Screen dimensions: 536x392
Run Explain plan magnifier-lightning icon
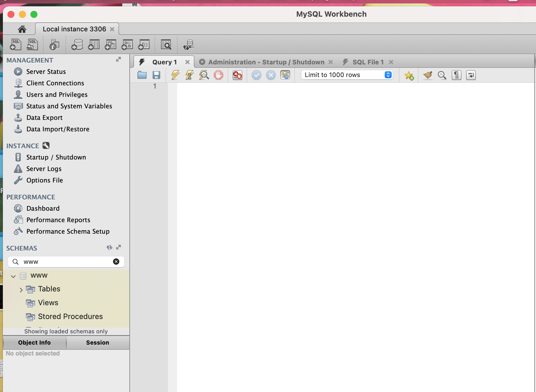click(x=204, y=75)
